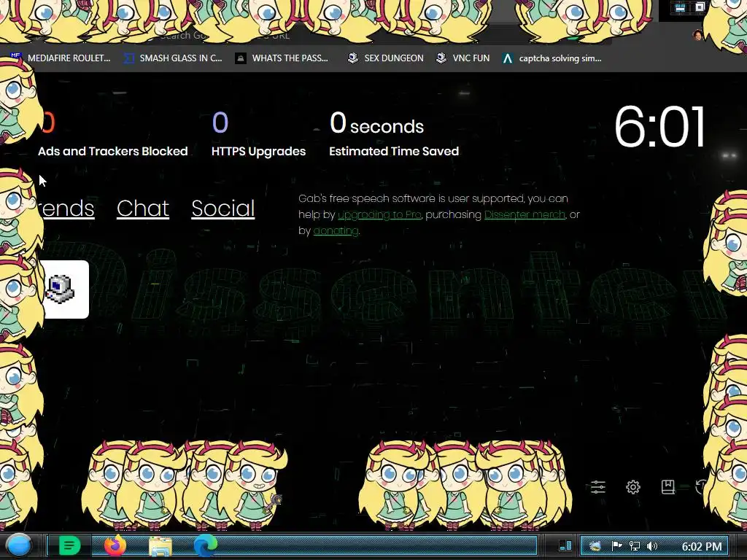The height and width of the screenshot is (560, 747).
Task: Open the SMASH GLASS IN C... bookmark
Action: 173,58
